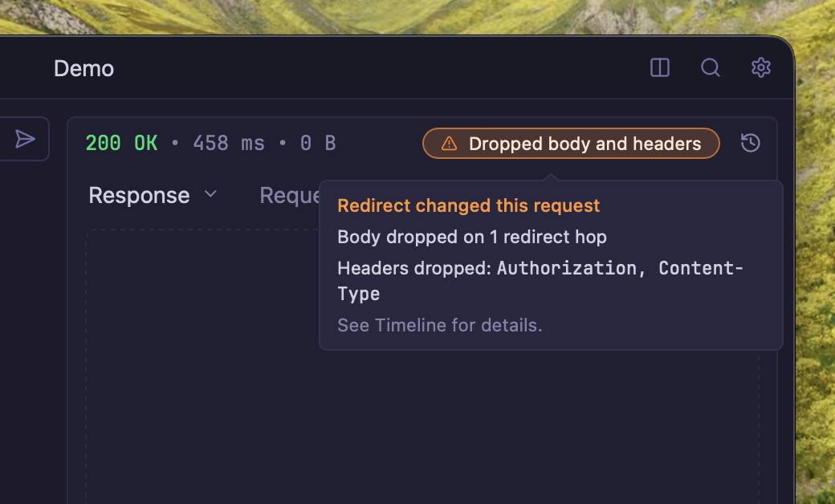Image resolution: width=835 pixels, height=504 pixels.
Task: Open response history clock icon
Action: (751, 144)
